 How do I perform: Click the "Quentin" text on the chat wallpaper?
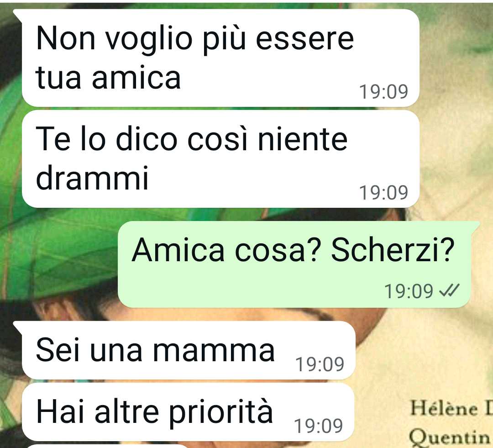[x=449, y=437]
